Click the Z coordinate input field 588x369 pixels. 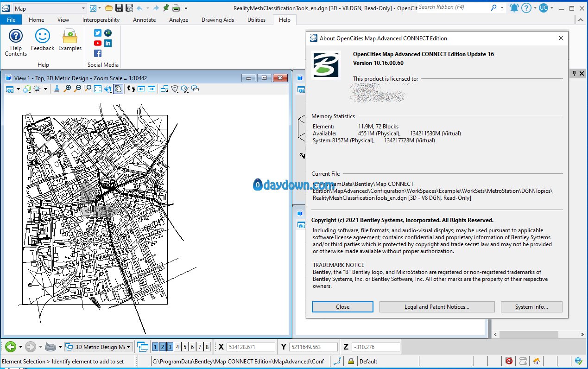tap(375, 347)
